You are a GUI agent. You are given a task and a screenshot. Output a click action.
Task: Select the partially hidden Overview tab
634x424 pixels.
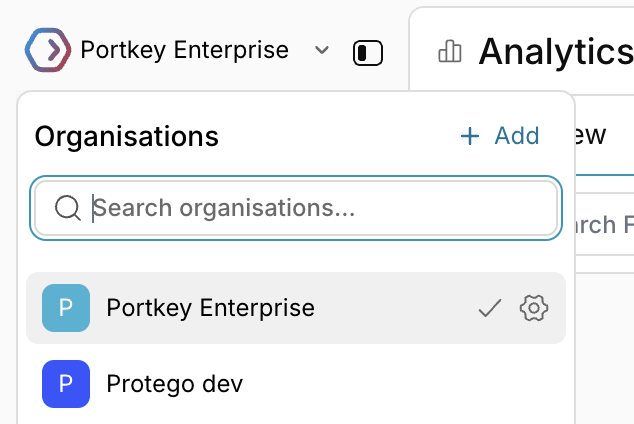pos(590,135)
